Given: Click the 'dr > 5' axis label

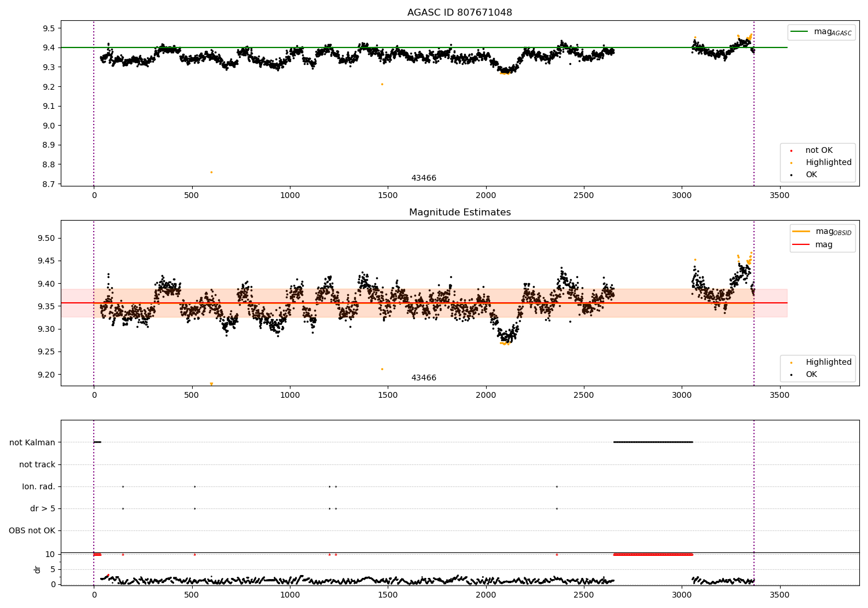Looking at the screenshot, I should (x=43, y=508).
